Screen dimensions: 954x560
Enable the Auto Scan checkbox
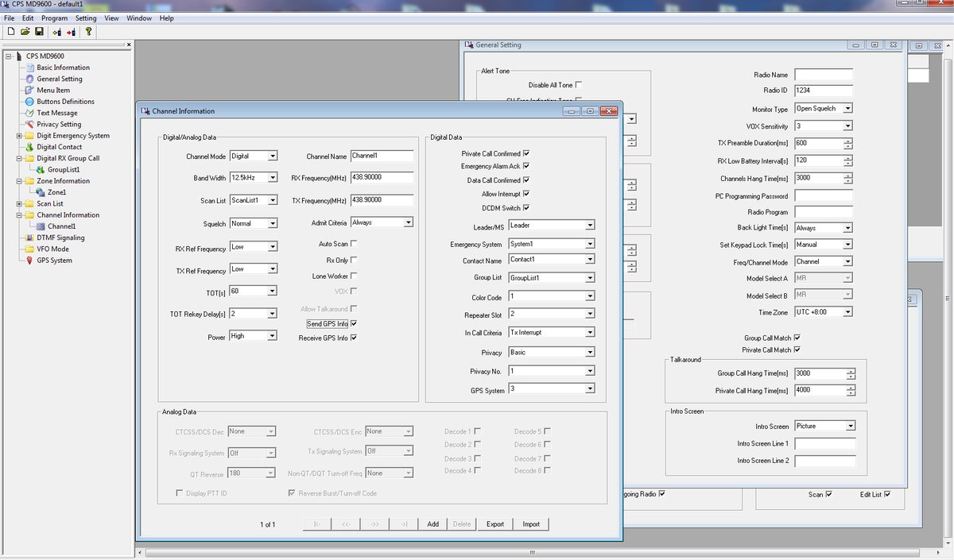[354, 244]
